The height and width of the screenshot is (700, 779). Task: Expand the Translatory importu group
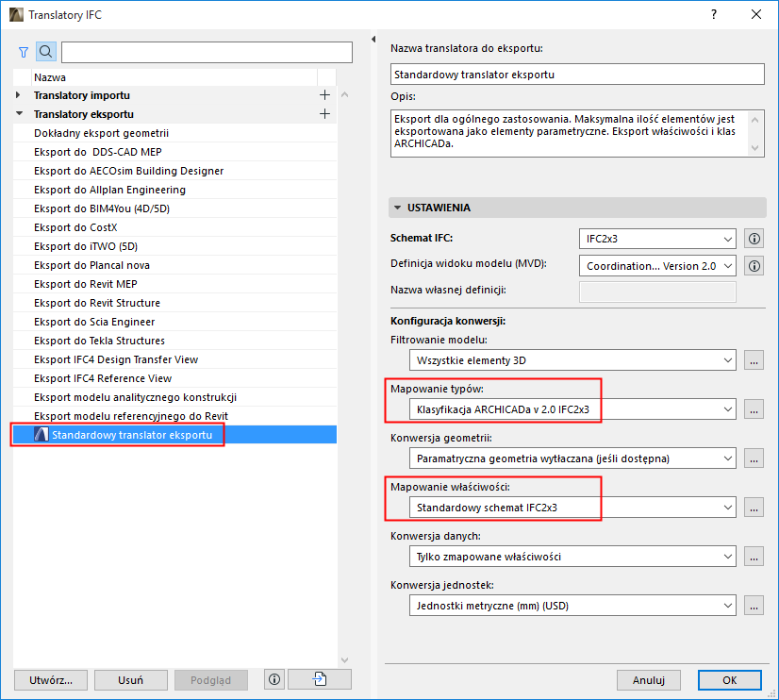[x=18, y=95]
